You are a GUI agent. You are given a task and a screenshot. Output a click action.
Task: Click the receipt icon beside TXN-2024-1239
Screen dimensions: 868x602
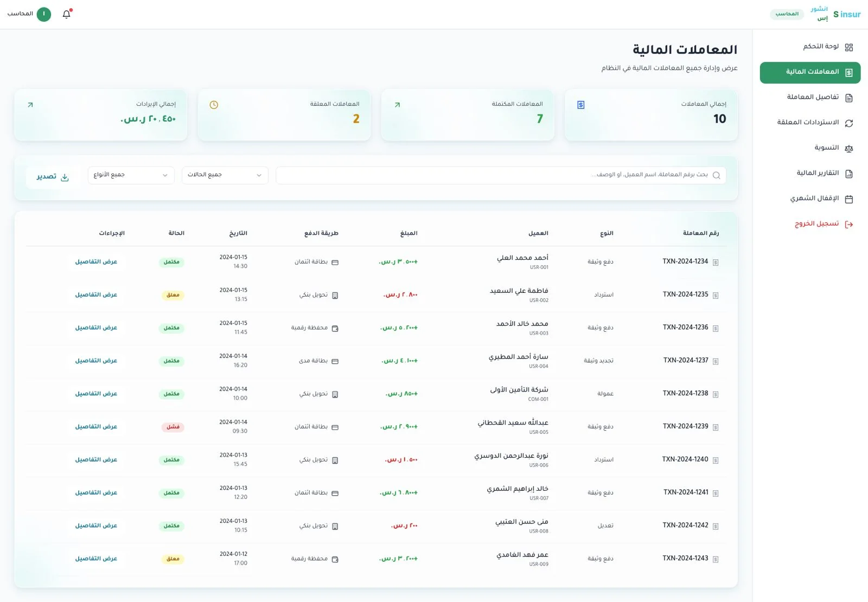(716, 427)
